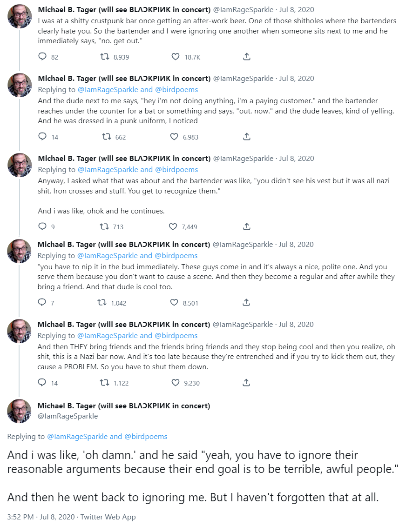
Task: Click the @IamRageSparkle handle below the last avatar
Action: (68, 416)
